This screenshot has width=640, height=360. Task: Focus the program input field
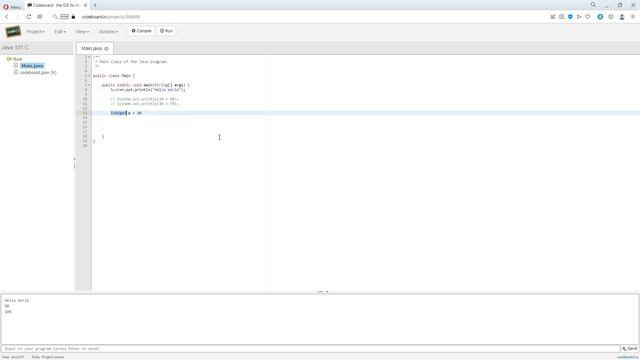[310, 349]
